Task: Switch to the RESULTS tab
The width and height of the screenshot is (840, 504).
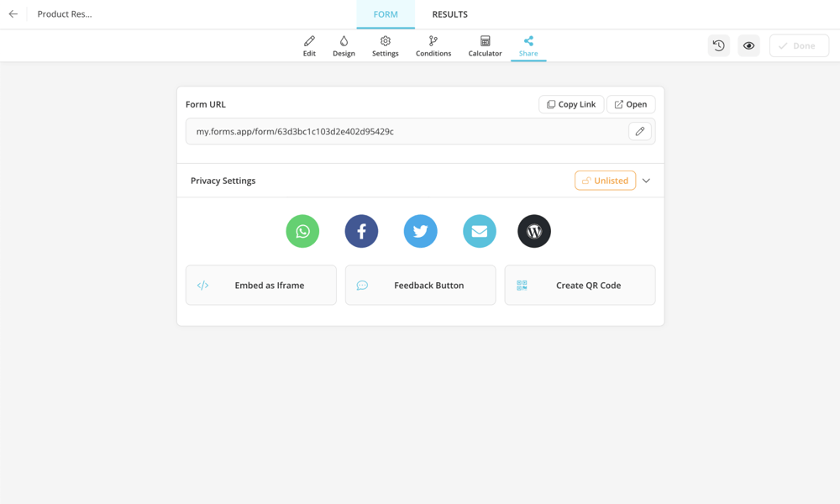Action: coord(449,14)
